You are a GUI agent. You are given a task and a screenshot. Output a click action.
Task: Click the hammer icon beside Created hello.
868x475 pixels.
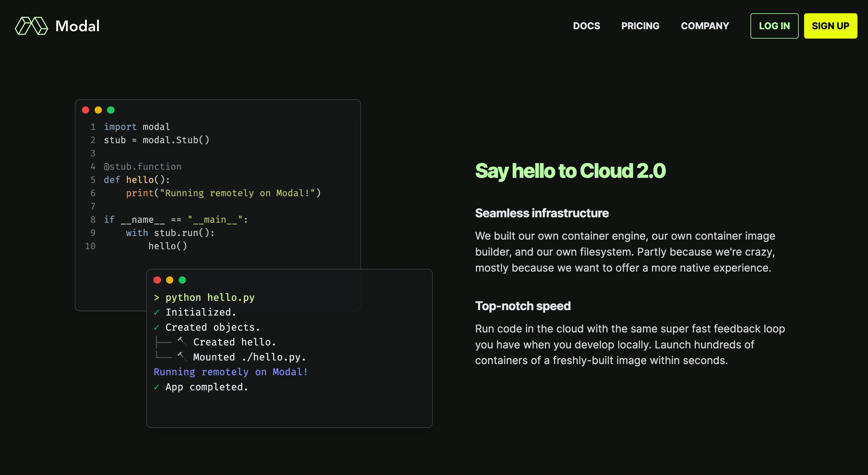point(182,341)
